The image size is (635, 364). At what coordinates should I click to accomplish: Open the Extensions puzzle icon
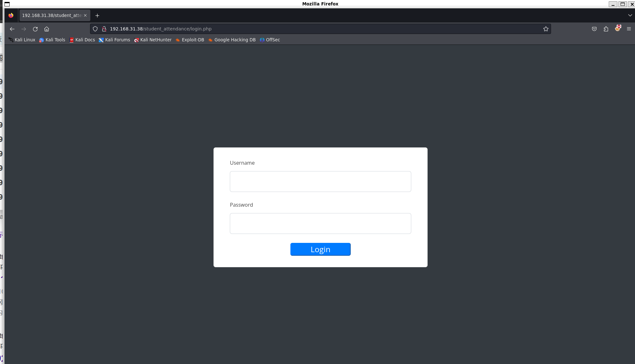pos(606,29)
